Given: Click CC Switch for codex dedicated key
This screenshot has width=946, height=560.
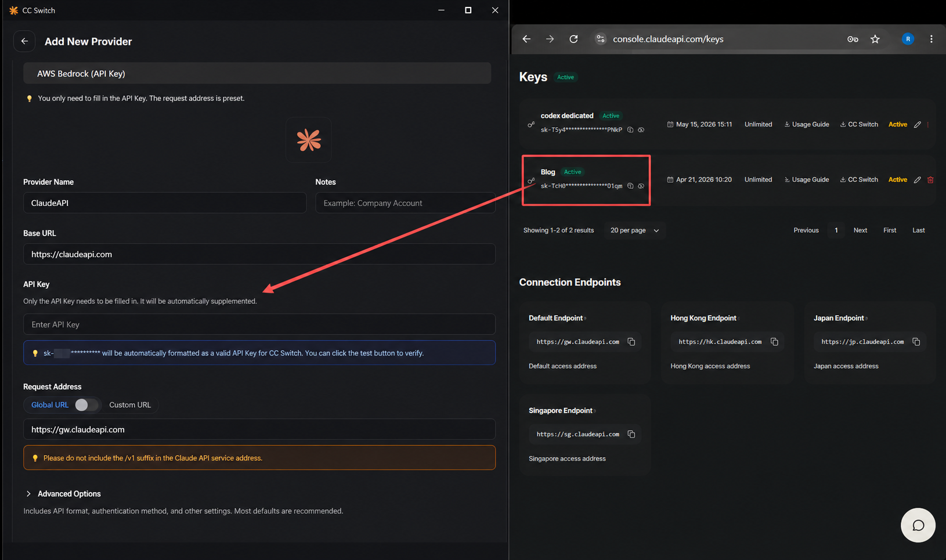Looking at the screenshot, I should (859, 124).
